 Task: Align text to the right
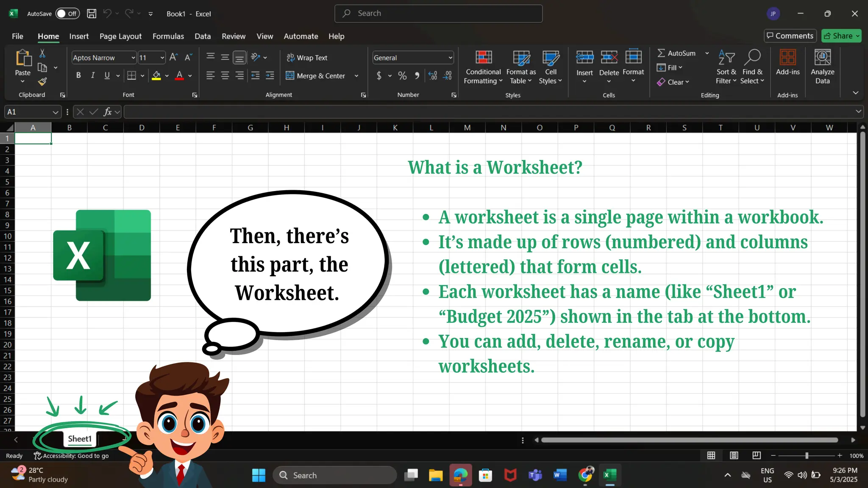point(239,75)
